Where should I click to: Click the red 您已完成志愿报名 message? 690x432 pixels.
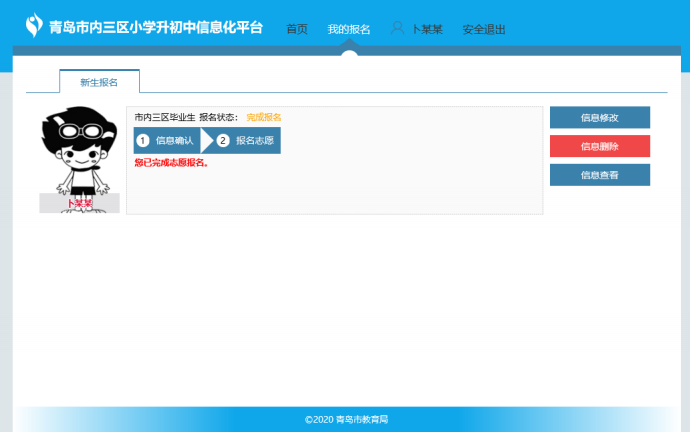pos(171,162)
